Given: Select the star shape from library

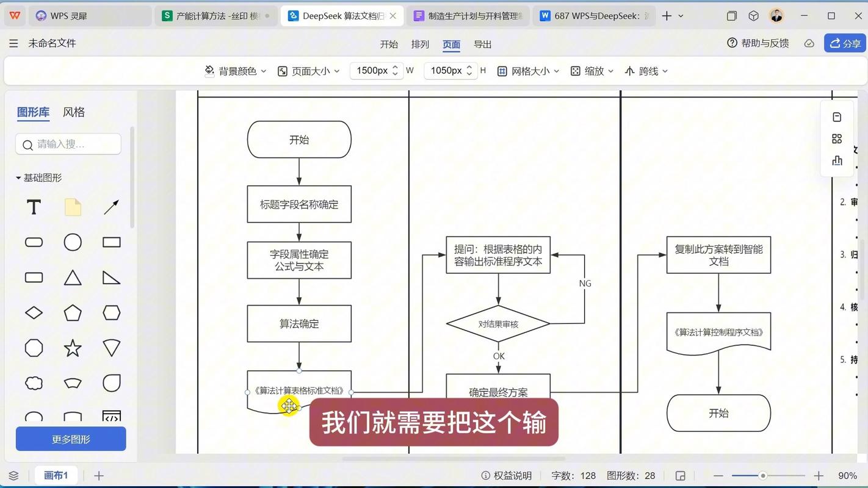Looking at the screenshot, I should (x=72, y=348).
